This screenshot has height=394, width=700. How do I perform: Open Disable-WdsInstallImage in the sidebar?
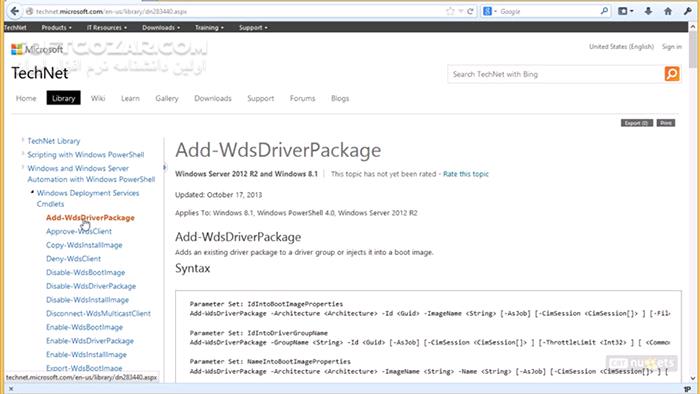click(87, 300)
